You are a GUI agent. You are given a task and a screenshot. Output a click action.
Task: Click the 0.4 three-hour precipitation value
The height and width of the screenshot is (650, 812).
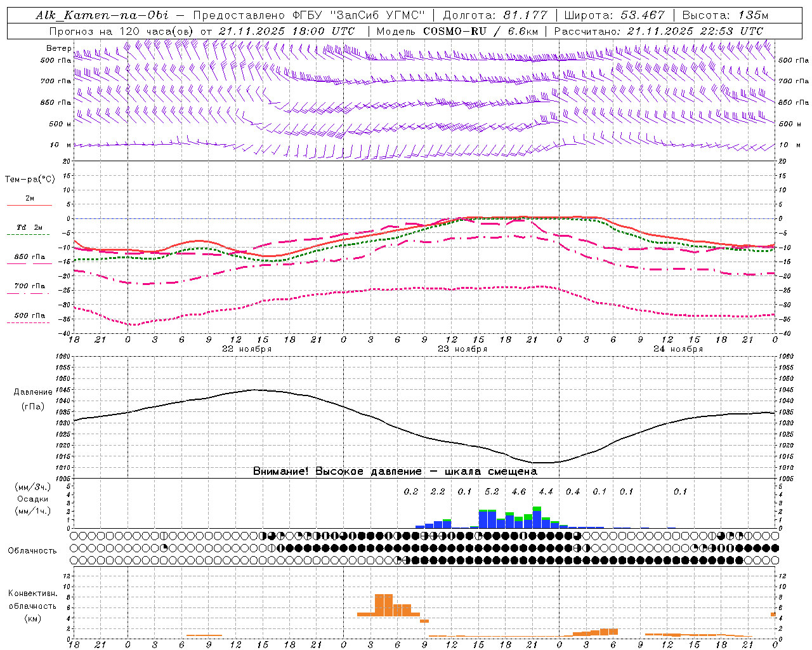click(x=573, y=491)
